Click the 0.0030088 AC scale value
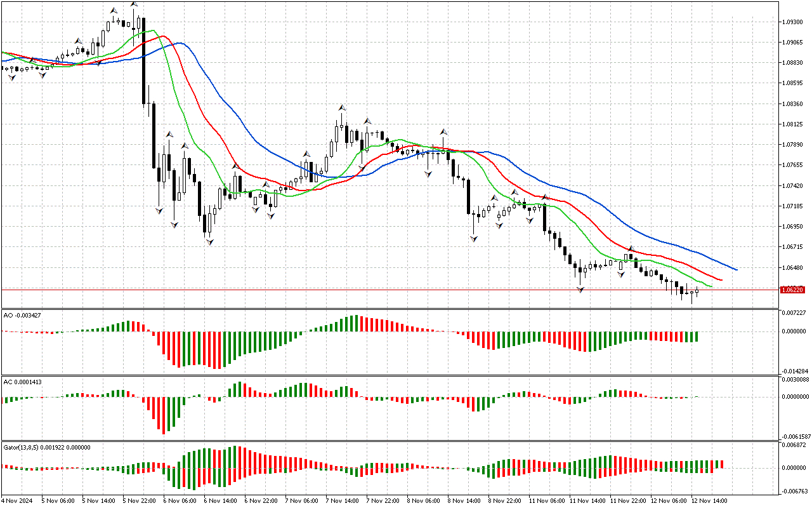This screenshot has width=812, height=508. pyautogui.click(x=796, y=380)
